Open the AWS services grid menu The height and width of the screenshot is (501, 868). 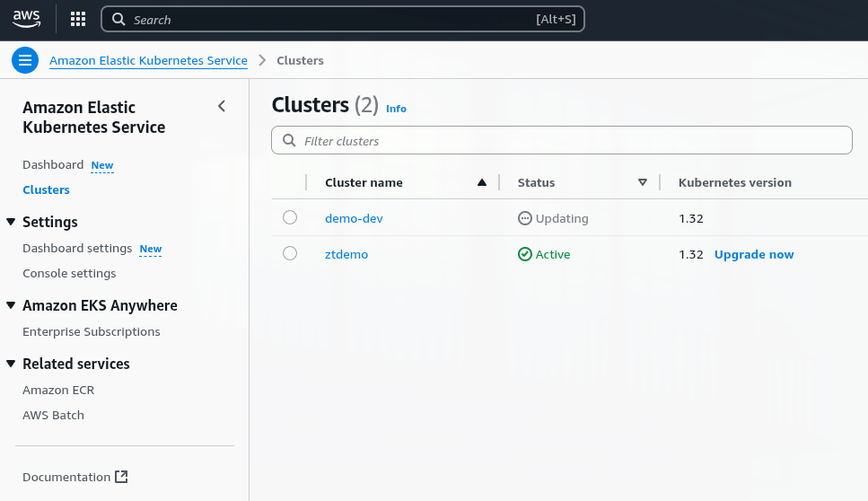coord(78,19)
